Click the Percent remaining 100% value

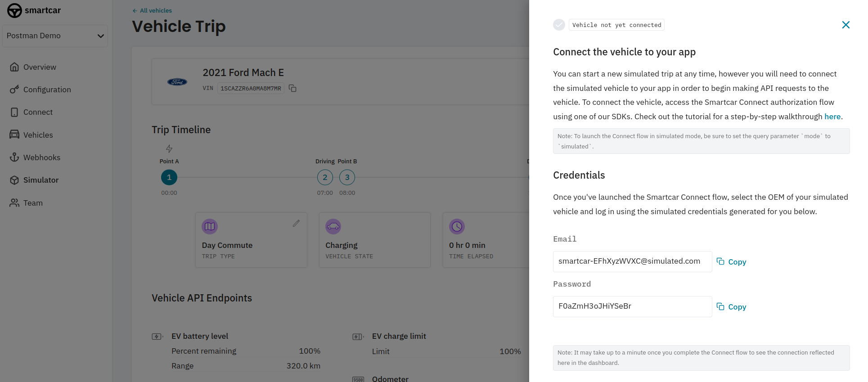pyautogui.click(x=310, y=351)
